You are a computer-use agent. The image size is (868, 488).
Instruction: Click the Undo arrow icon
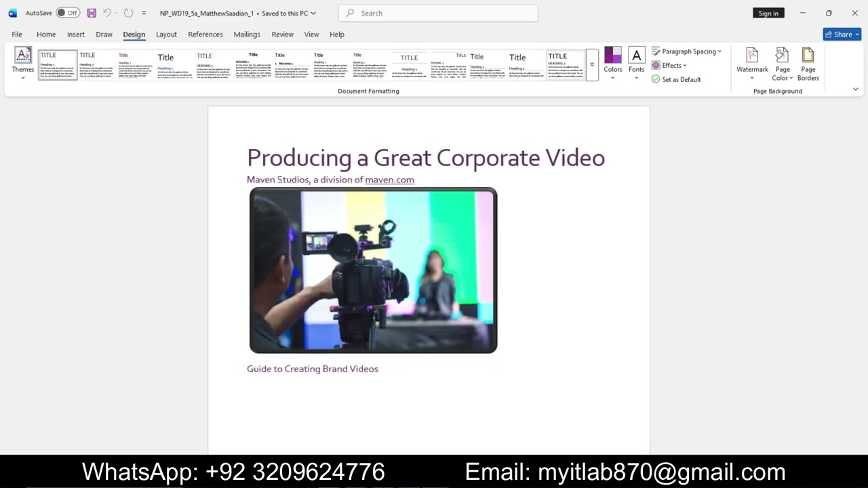point(106,13)
